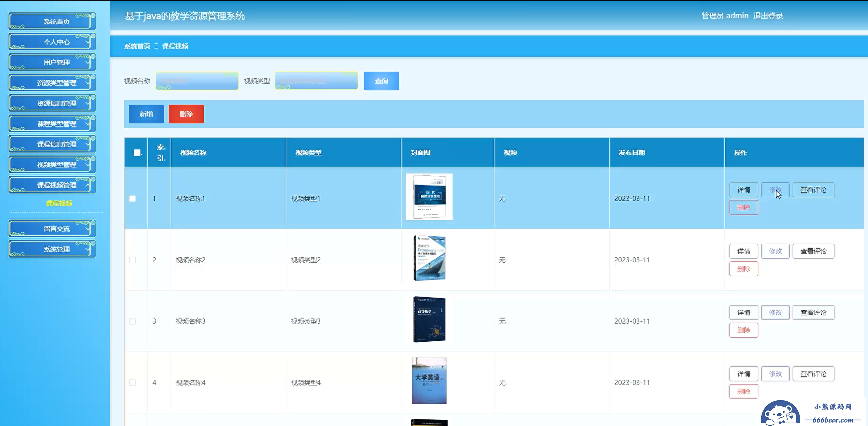The height and width of the screenshot is (426, 868).
Task: Open the 高等数学 cover image of 视频名称3
Action: coord(429,320)
